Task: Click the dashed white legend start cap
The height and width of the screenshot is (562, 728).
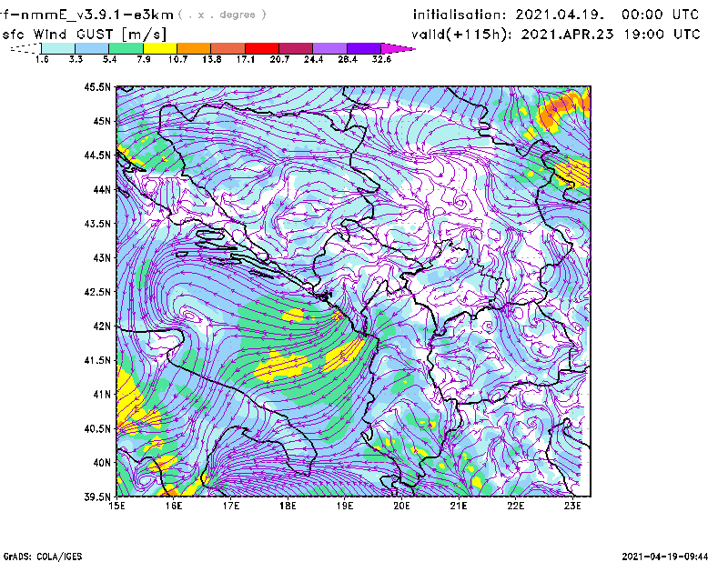Action: pos(25,48)
